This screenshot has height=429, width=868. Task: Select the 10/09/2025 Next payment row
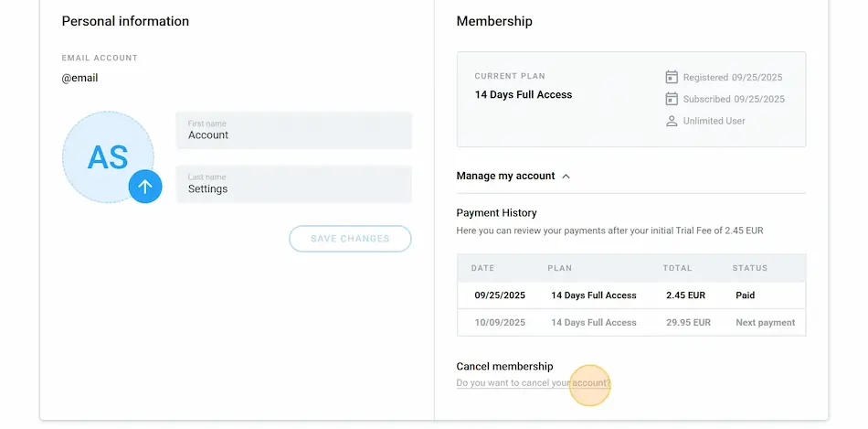(x=631, y=323)
